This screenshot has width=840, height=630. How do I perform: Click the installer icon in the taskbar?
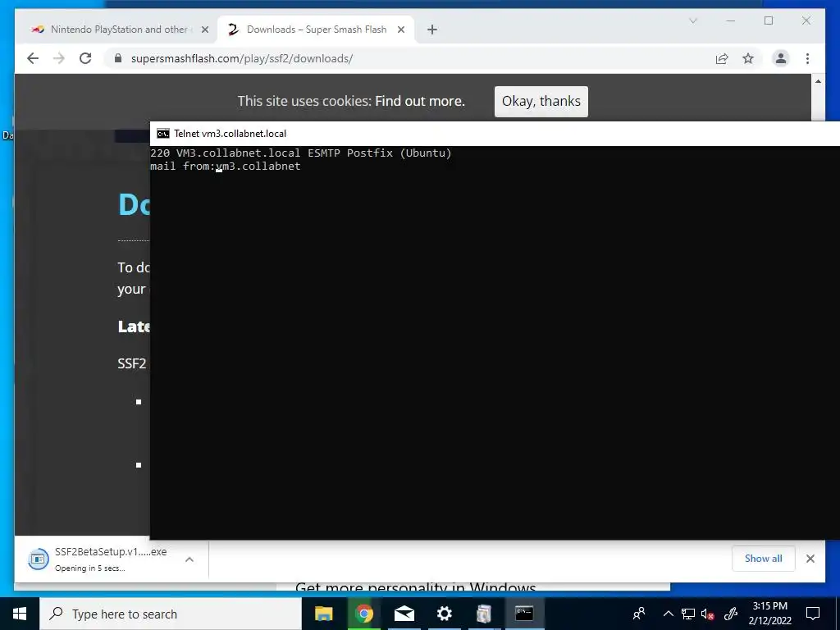[x=484, y=614]
